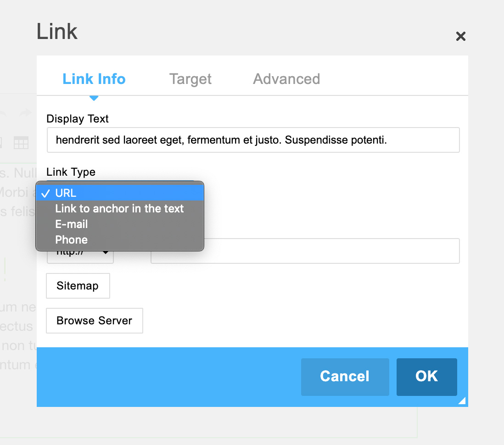Image resolution: width=504 pixels, height=445 pixels.
Task: Click the Display Text label
Action: point(78,119)
